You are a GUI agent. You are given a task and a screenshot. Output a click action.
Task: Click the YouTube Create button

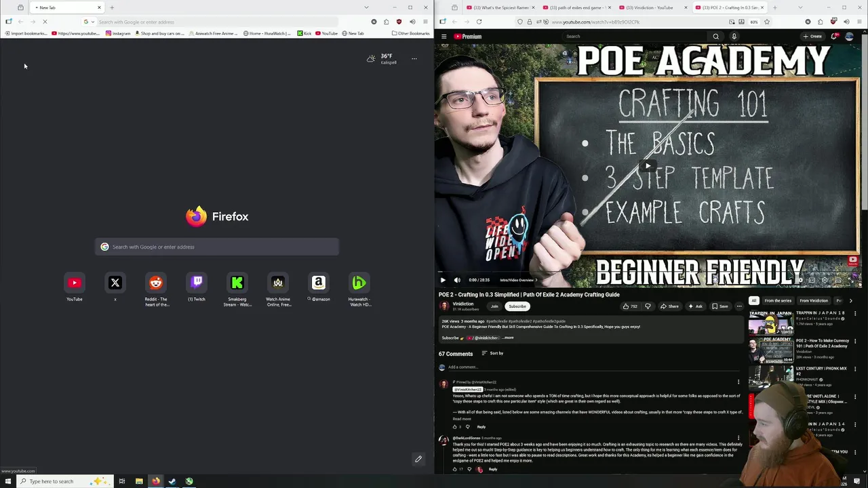point(812,37)
